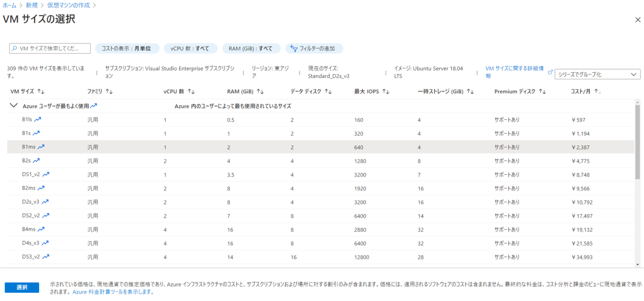The image size is (644, 301).
Task: Open Azure 料金計算ツールを表示します link
Action: coord(114,292)
